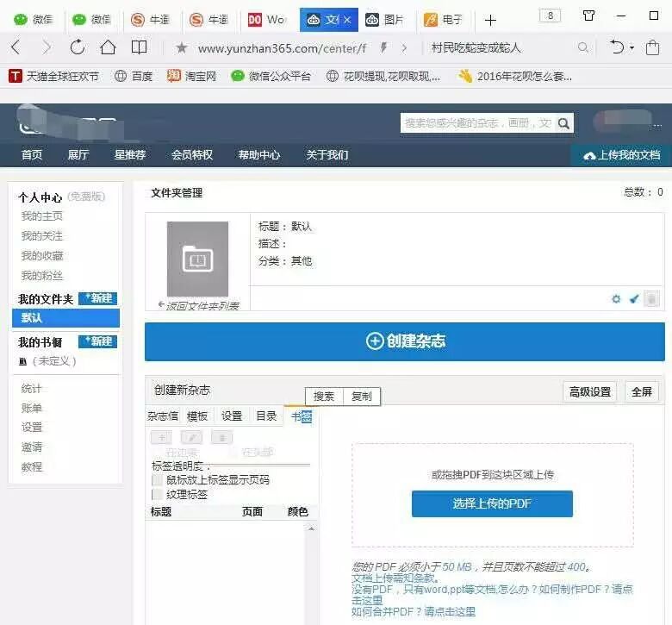
Task: Click the skin shirt icon in the title bar
Action: 588,16
